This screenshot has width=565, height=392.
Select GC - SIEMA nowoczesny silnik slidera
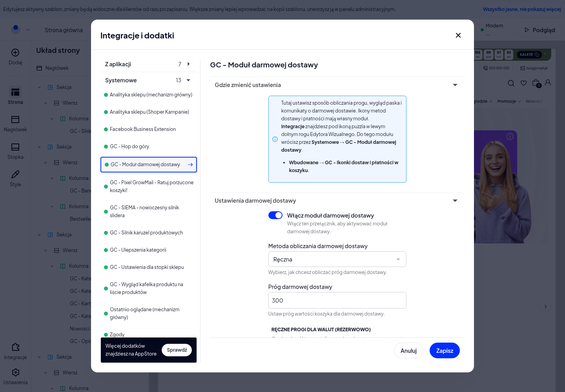point(148,212)
